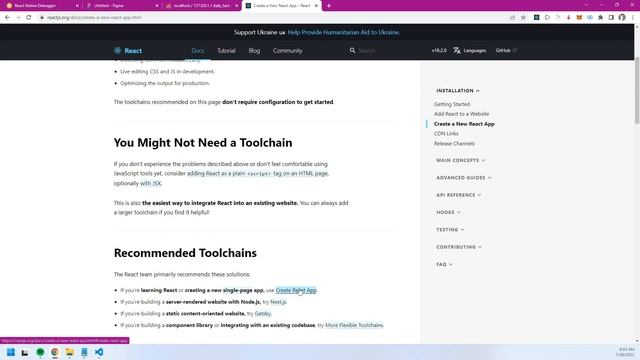Click the Create React App link
Screen dimensions: 640x360
[296, 290]
